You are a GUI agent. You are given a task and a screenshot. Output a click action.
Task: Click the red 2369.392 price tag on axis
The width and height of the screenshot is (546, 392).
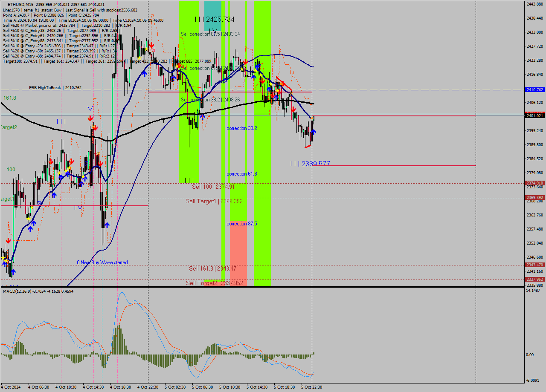(535, 198)
